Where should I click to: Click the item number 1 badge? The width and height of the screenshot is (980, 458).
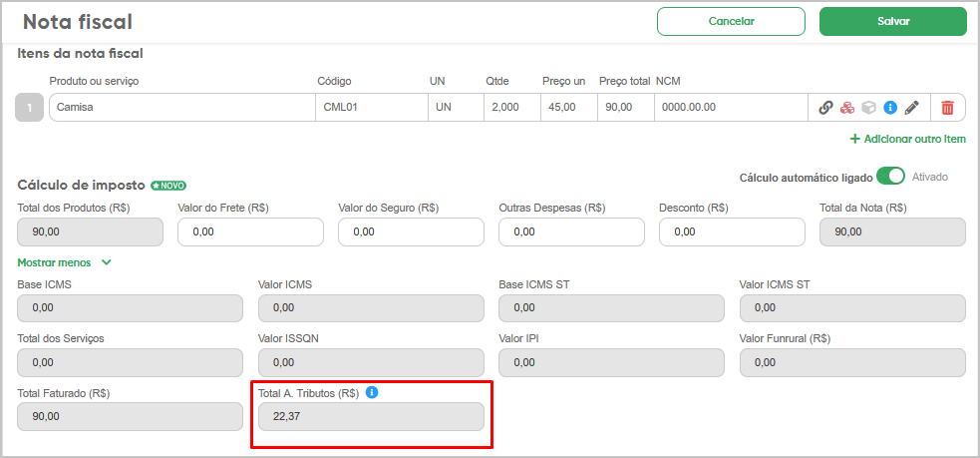coord(29,108)
